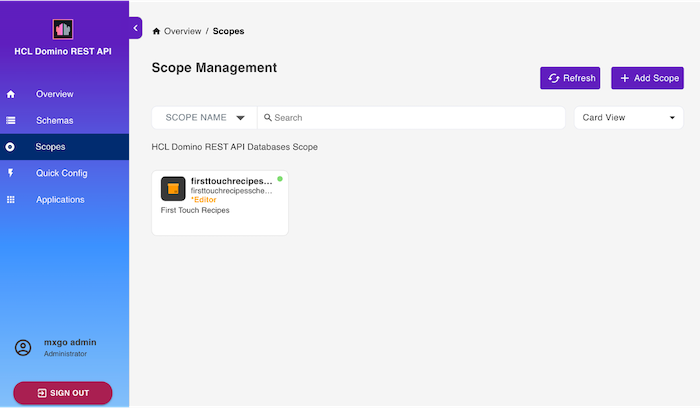Click the Overview breadcrumb link
Image resolution: width=700 pixels, height=408 pixels.
pos(183,31)
